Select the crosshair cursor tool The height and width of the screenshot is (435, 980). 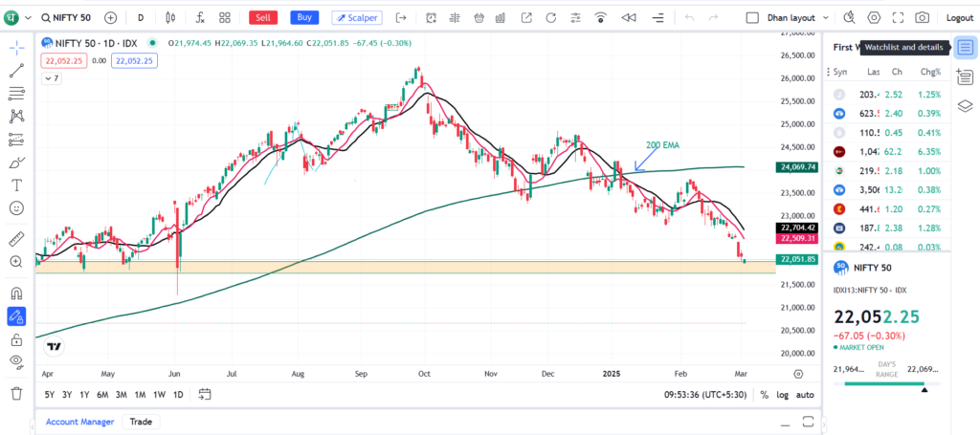[17, 48]
